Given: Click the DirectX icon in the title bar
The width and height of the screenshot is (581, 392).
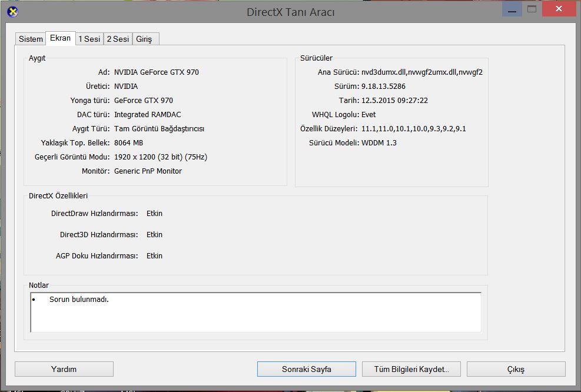Looking at the screenshot, I should click(x=12, y=12).
